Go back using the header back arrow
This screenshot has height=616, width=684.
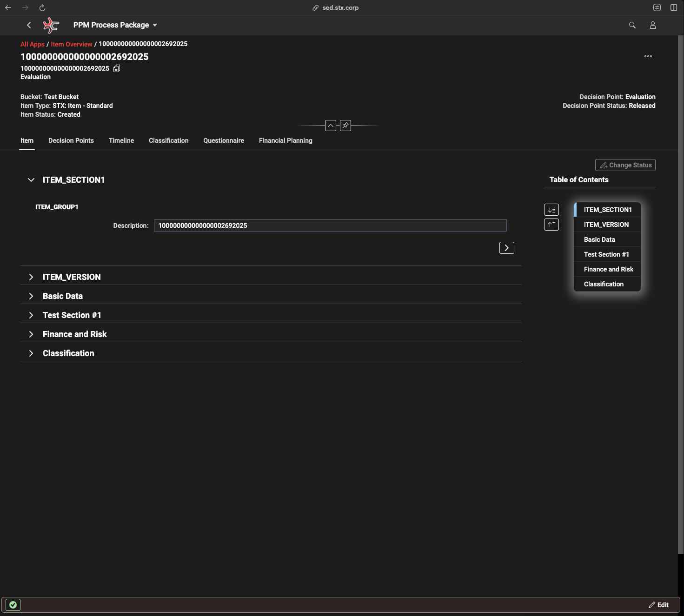[29, 25]
